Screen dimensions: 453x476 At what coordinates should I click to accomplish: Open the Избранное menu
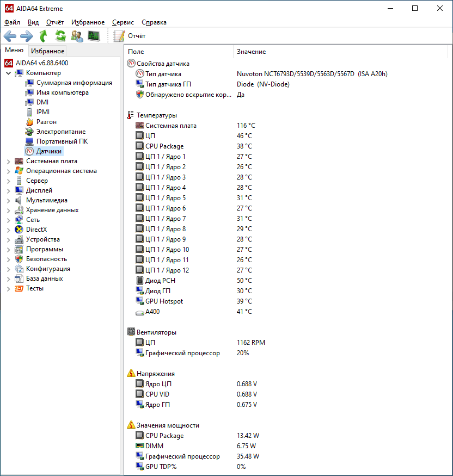coord(88,22)
